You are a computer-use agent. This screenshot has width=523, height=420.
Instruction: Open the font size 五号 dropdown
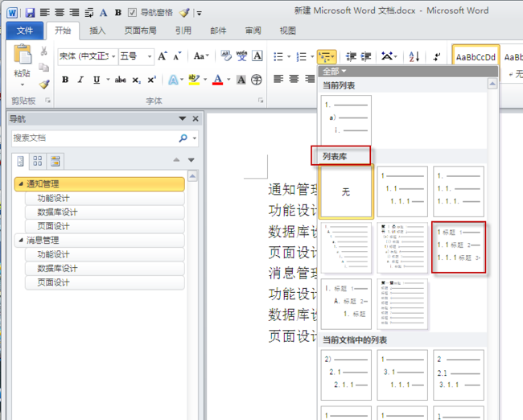pos(150,56)
